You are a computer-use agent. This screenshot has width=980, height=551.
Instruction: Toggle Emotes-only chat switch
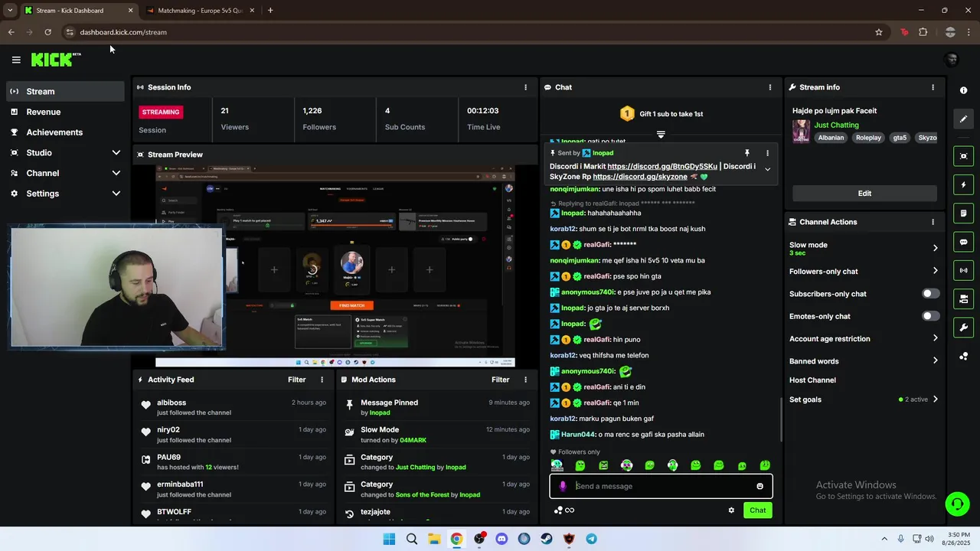930,316
